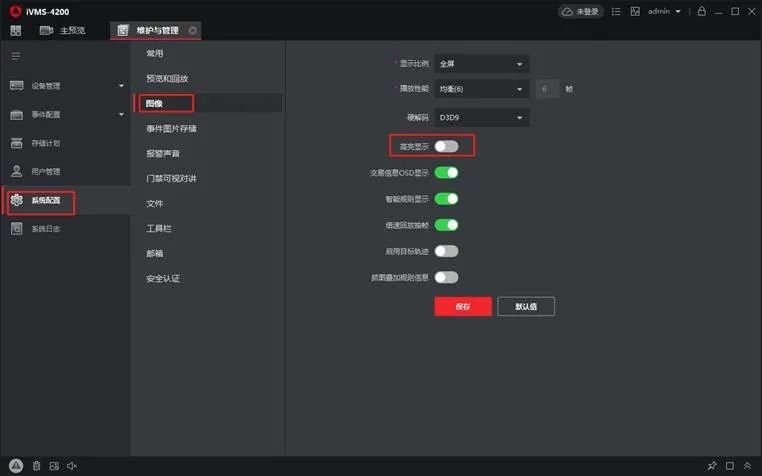The image size is (762, 476).
Task: Mute sound via the bottom speaker icon
Action: click(72, 466)
